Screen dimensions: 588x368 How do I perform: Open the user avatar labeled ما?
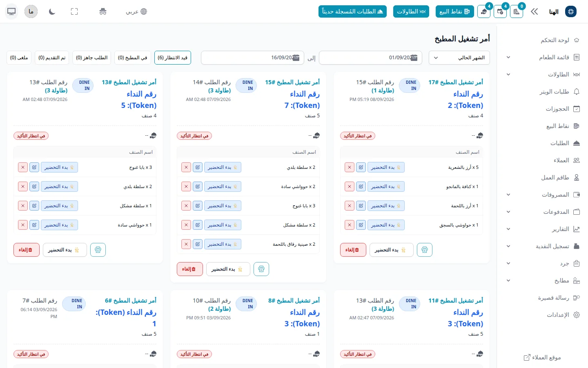pyautogui.click(x=31, y=11)
